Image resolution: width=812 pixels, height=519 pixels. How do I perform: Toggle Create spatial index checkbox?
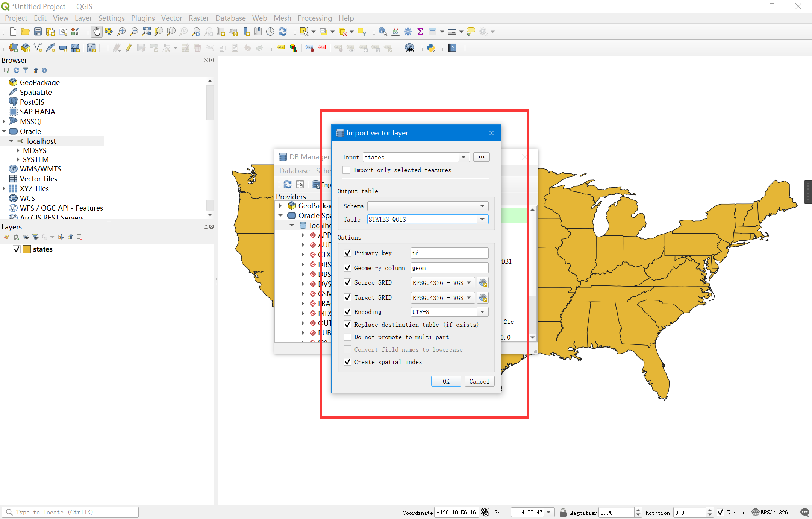[x=348, y=362]
